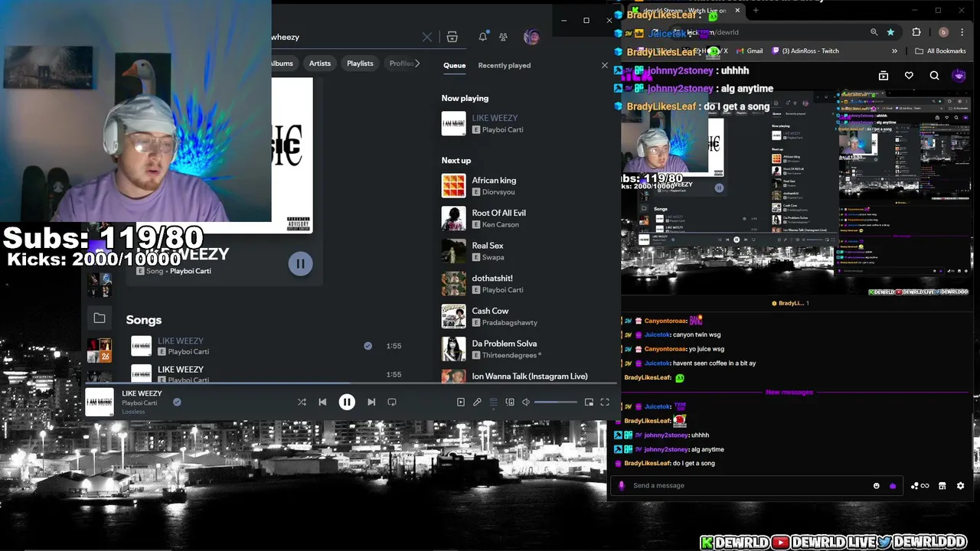Image resolution: width=980 pixels, height=551 pixels.
Task: Open the library folder icon in sidebar
Action: (x=100, y=318)
